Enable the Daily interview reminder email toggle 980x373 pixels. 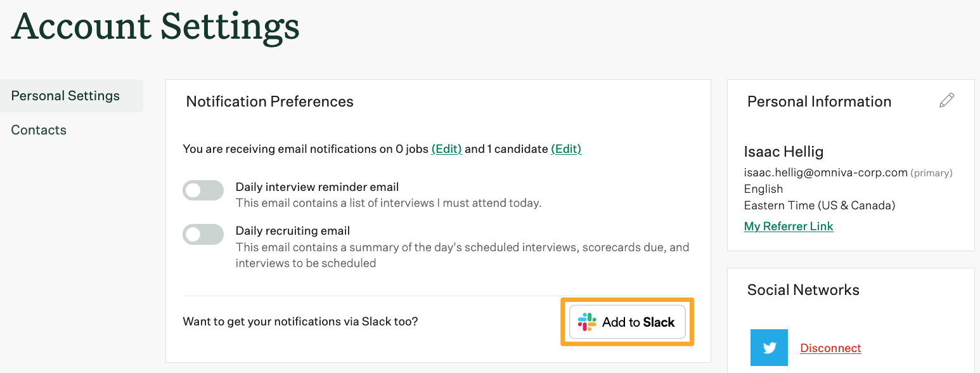point(203,190)
